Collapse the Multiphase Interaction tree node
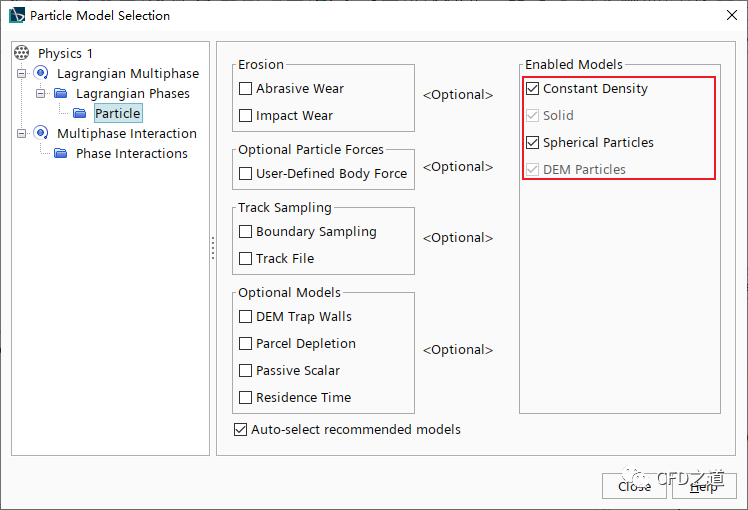748x510 pixels. pos(22,133)
